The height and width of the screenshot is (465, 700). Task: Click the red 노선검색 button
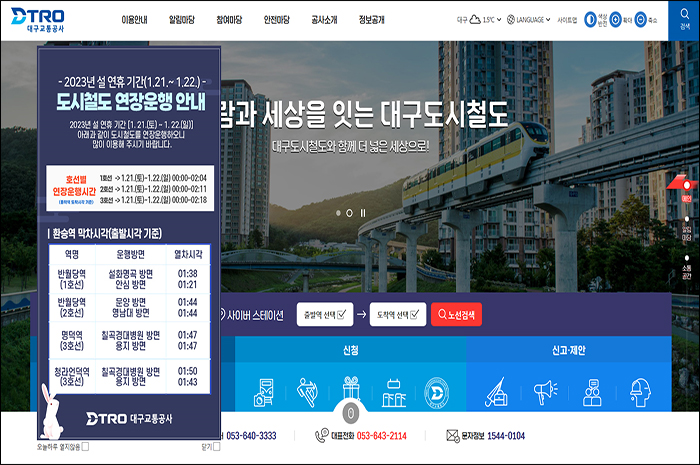tap(456, 314)
